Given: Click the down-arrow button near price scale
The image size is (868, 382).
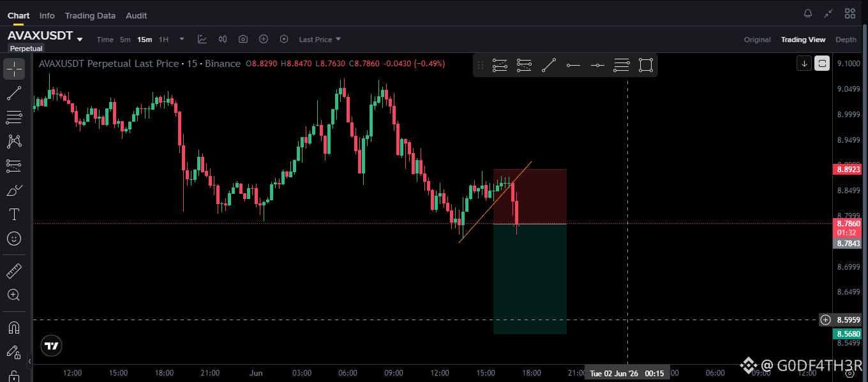Looking at the screenshot, I should (x=804, y=63).
